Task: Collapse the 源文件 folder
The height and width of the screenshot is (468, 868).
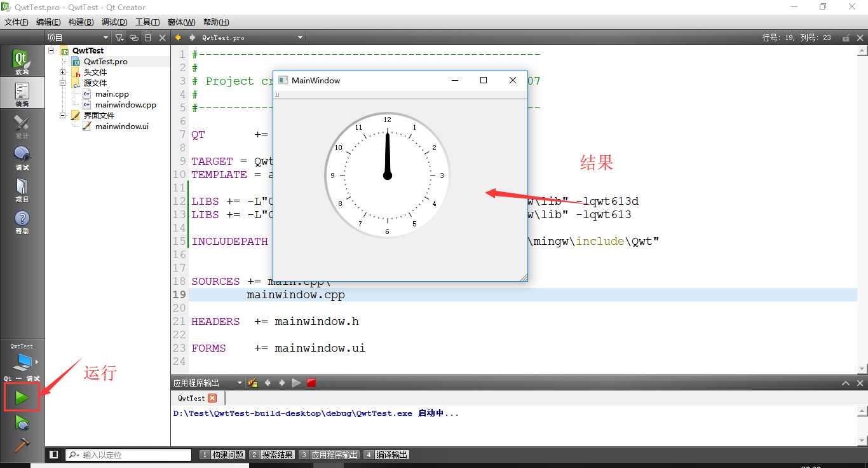Action: pyautogui.click(x=63, y=83)
